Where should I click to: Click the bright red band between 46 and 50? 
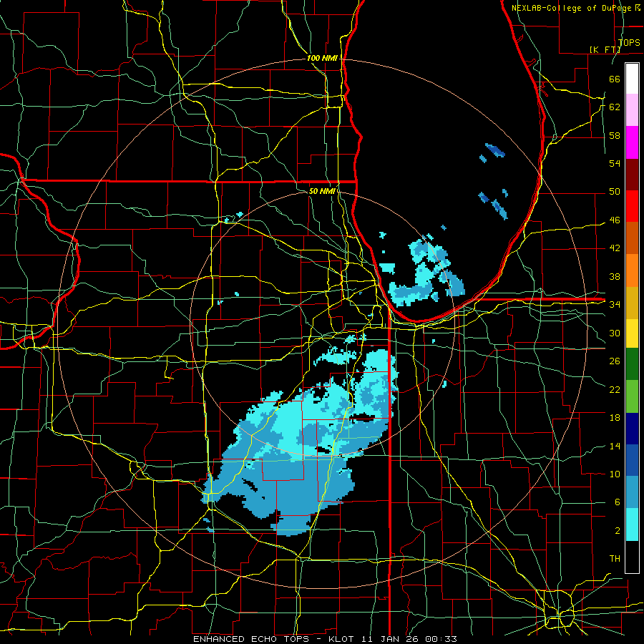pos(632,206)
